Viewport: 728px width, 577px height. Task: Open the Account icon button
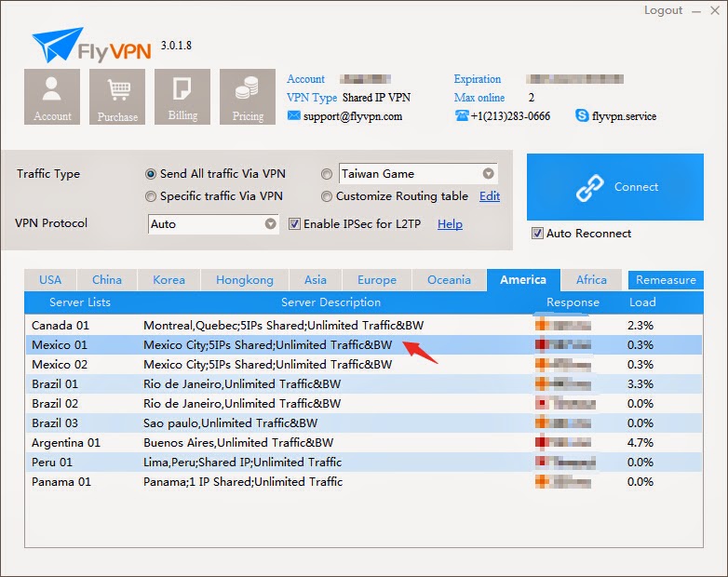pos(52,97)
